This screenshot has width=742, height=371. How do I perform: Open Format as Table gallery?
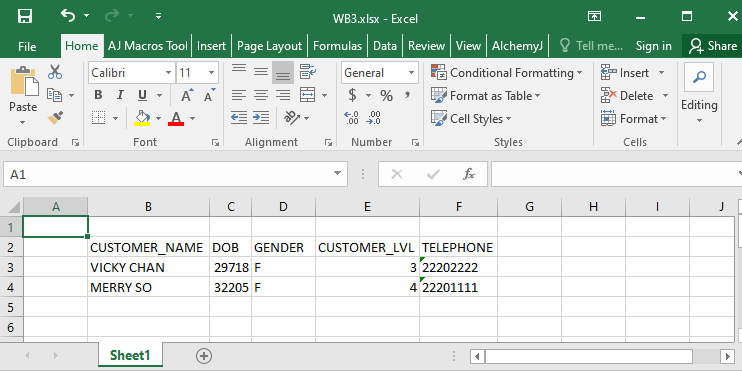486,96
